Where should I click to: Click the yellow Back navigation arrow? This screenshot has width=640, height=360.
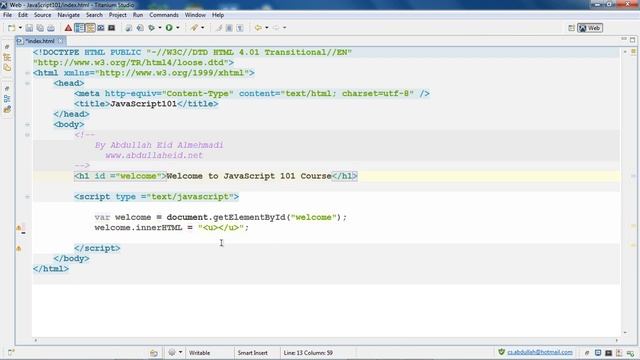258,28
